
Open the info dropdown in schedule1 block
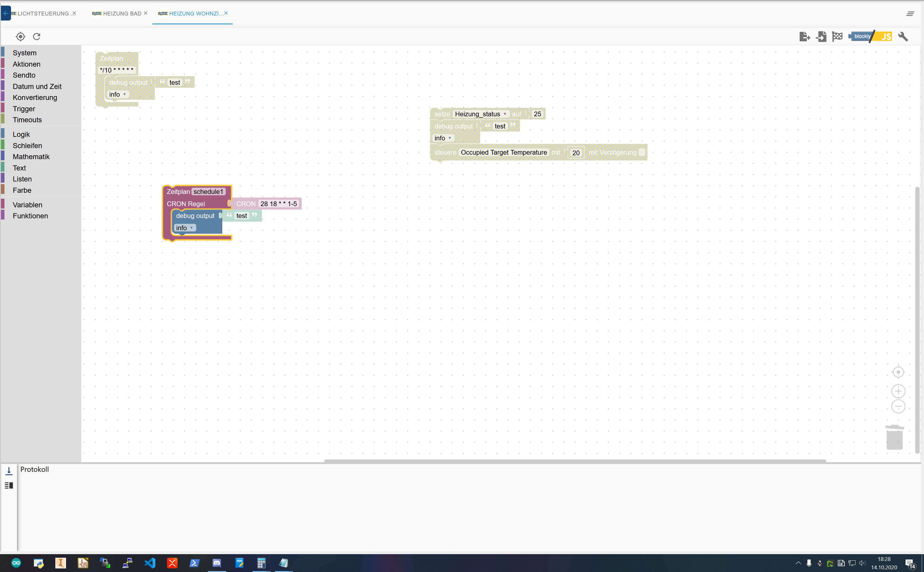[185, 228]
